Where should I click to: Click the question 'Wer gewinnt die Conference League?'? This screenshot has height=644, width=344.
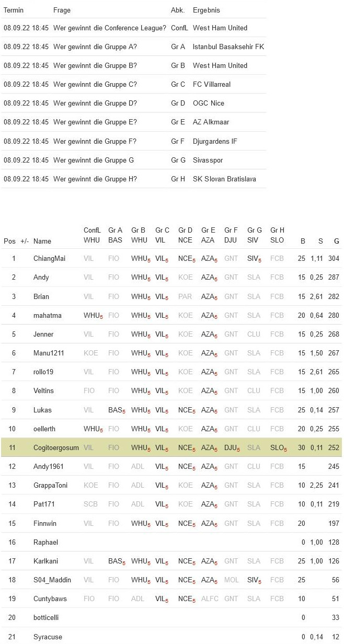pos(110,28)
